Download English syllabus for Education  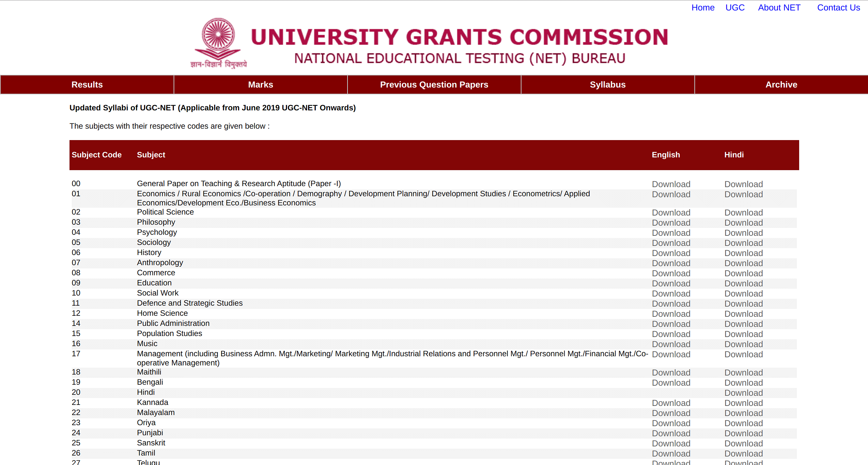[671, 283]
